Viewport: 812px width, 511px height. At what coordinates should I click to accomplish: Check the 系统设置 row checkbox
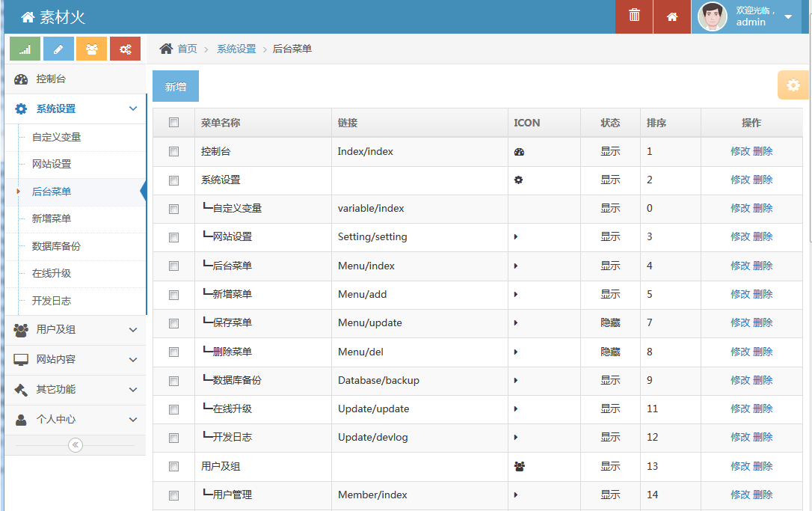point(173,180)
